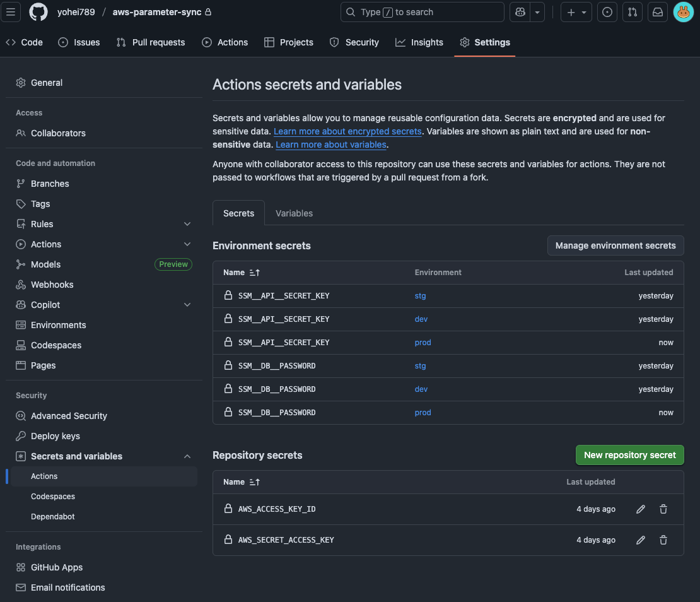The image size is (700, 602).
Task: Open the notifications inbox icon
Action: (657, 12)
